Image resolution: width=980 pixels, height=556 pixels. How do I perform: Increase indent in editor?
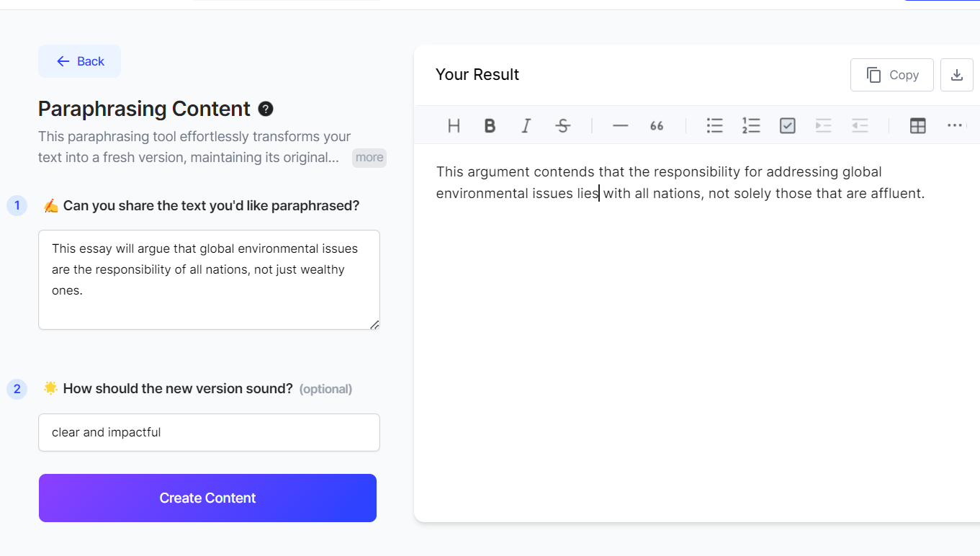point(823,126)
